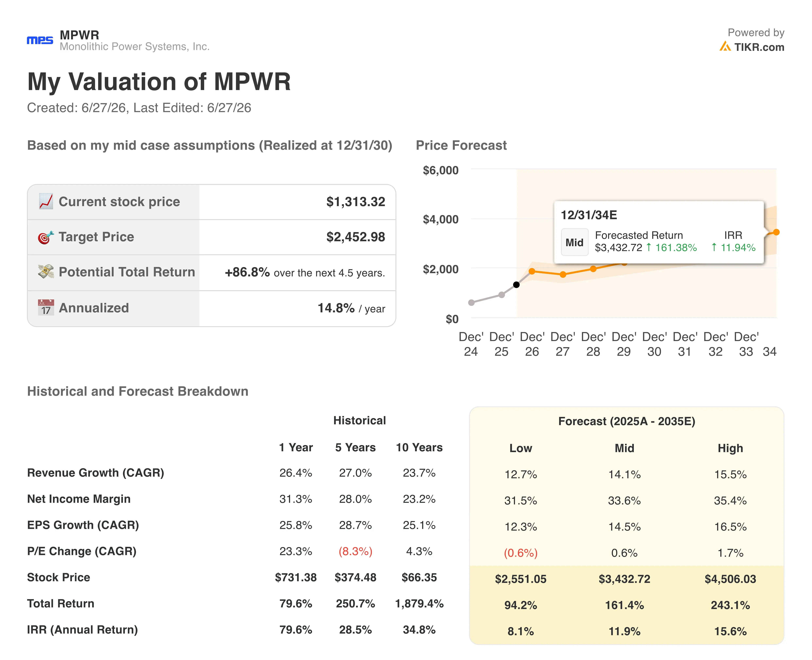The width and height of the screenshot is (812, 660).
Task: Select the Dec 26 orange forecast point
Action: (x=532, y=272)
